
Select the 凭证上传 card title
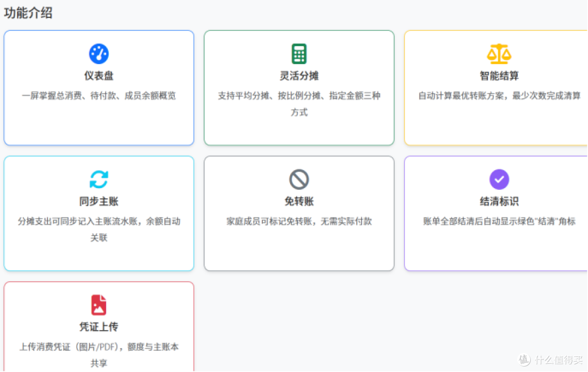pyautogui.click(x=99, y=327)
